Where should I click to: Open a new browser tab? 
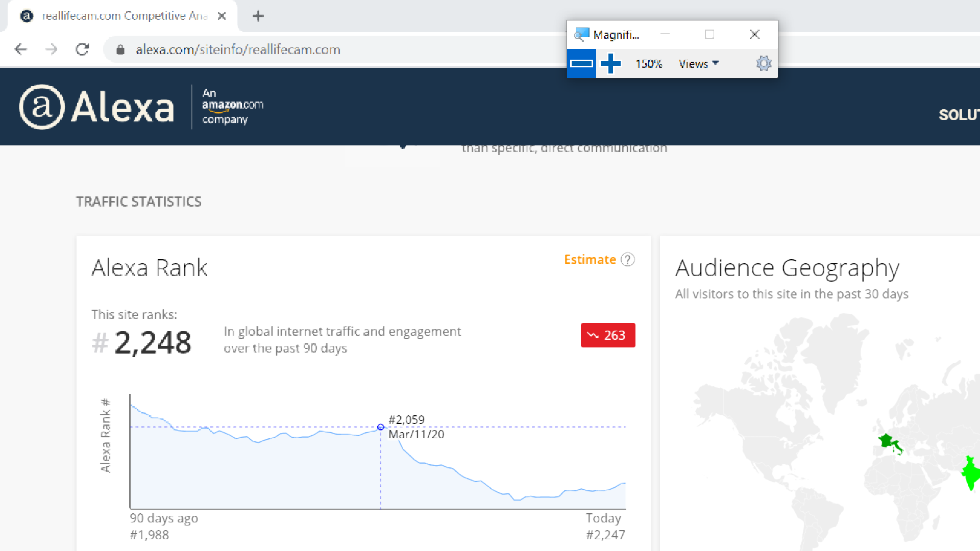(258, 16)
